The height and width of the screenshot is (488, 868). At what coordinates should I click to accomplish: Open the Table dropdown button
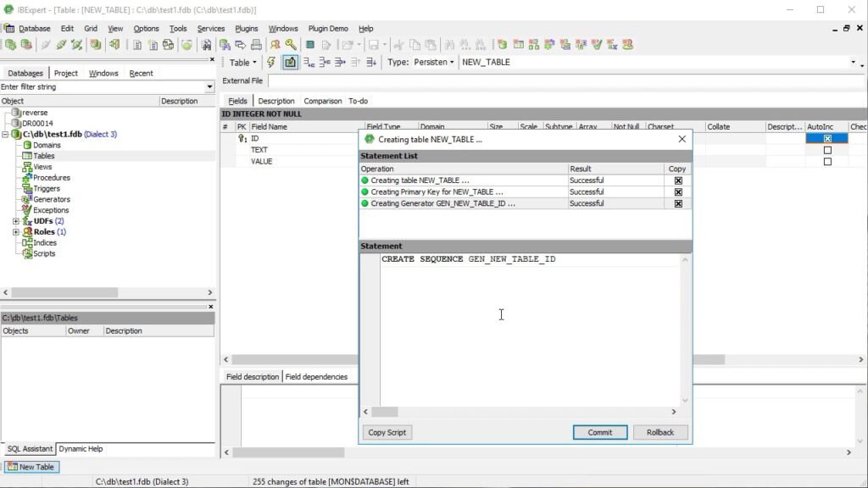242,63
